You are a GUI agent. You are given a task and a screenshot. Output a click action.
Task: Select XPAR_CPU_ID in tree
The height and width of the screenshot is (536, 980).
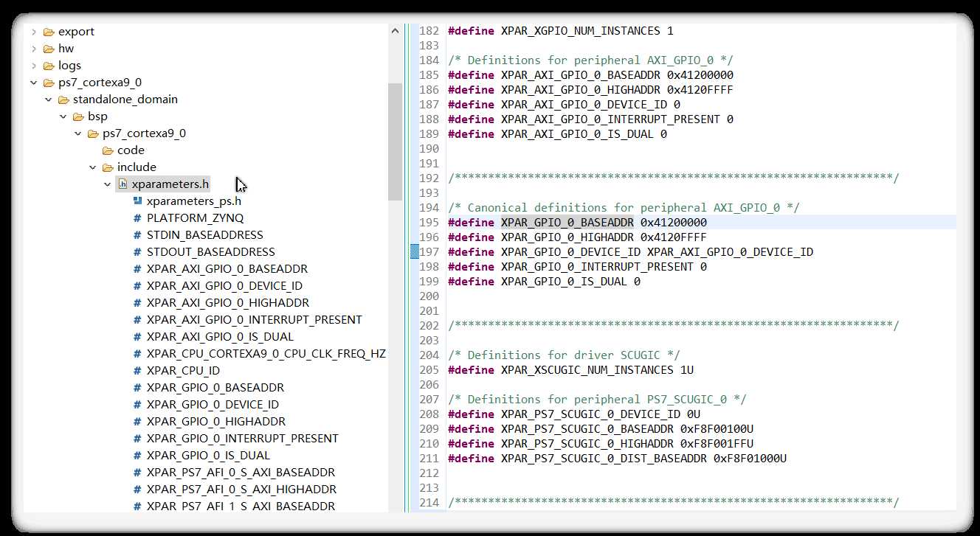click(183, 371)
